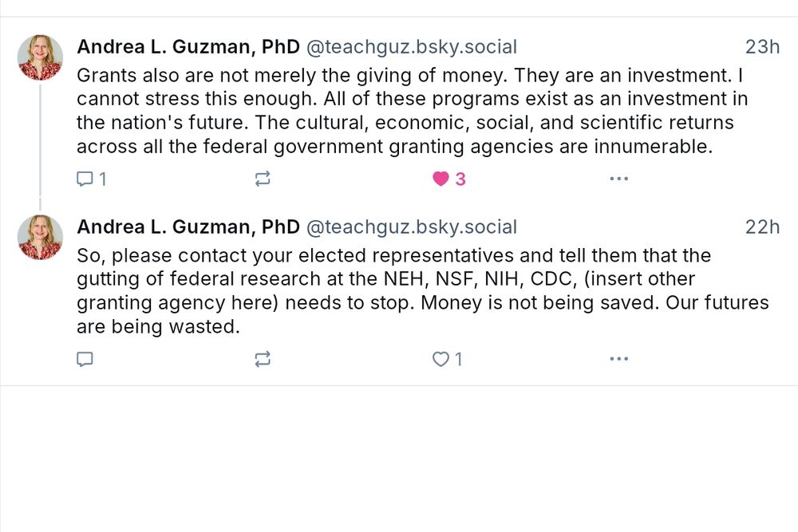Unlike the post with 3 likes
The height and width of the screenshot is (532, 798).
pyautogui.click(x=440, y=179)
